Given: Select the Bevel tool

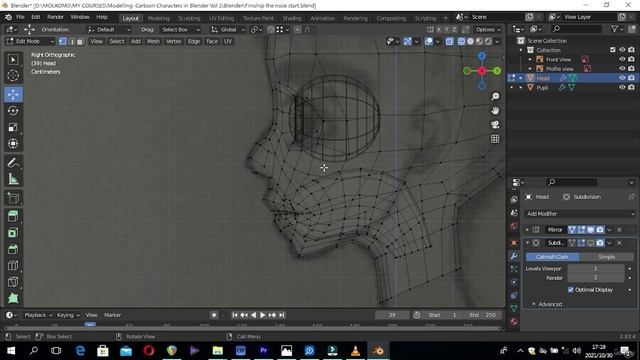Looking at the screenshot, I should click(x=13, y=249).
